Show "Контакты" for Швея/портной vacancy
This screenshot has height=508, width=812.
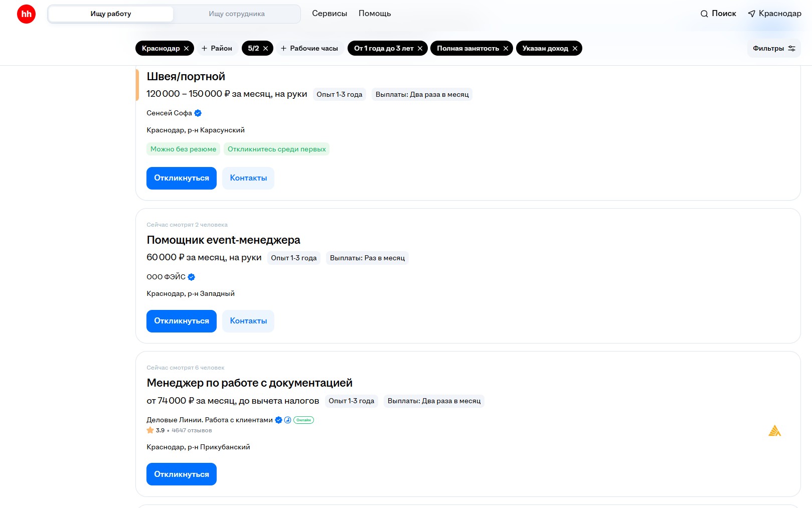coord(248,178)
